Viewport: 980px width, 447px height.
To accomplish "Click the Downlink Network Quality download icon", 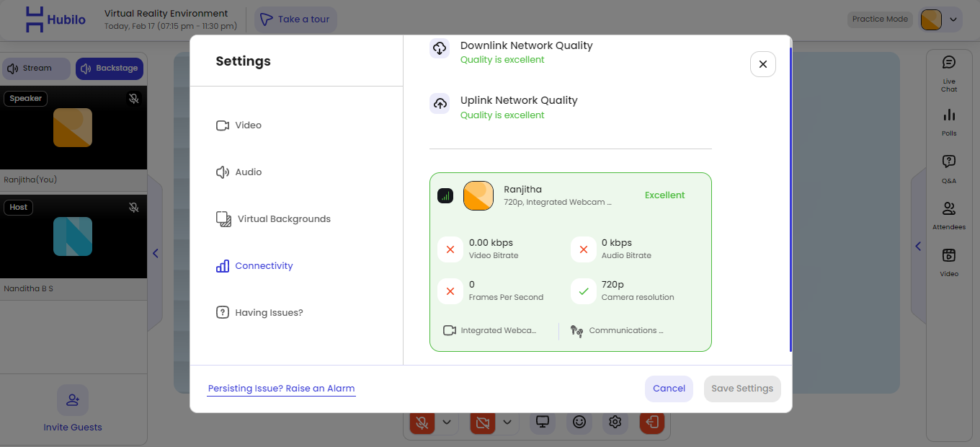I will (440, 48).
